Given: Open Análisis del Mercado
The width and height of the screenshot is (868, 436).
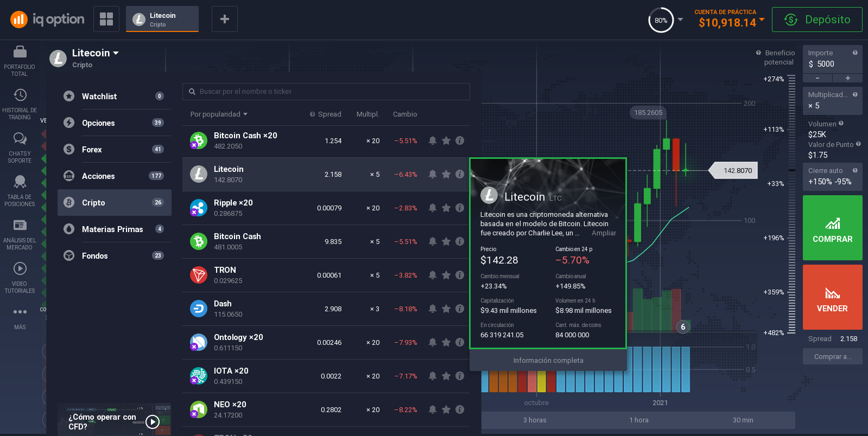Looking at the screenshot, I should pos(20,234).
